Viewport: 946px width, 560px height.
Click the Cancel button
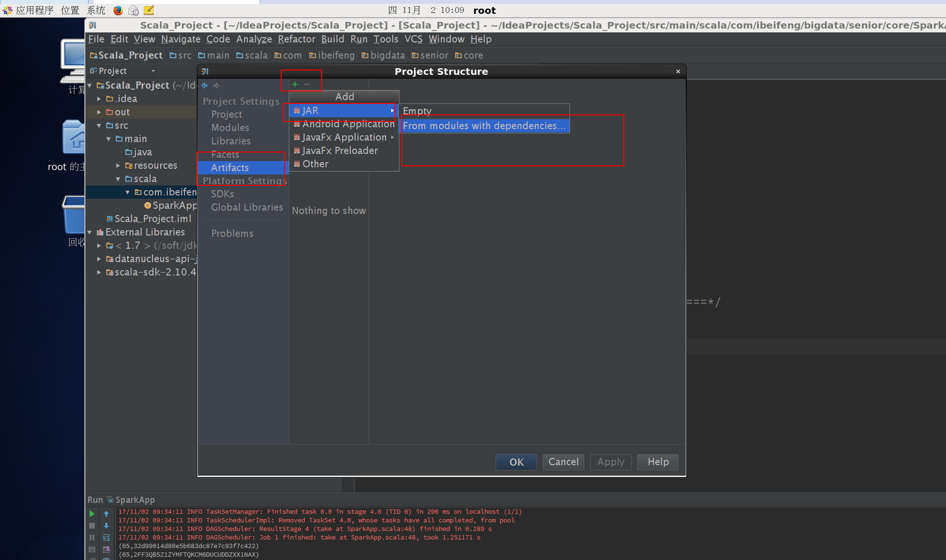pos(563,462)
